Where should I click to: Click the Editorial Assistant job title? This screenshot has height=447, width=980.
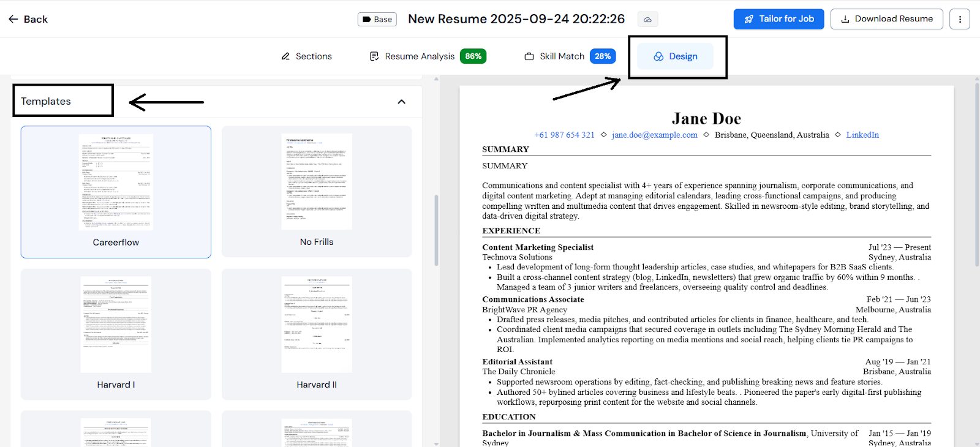click(517, 362)
